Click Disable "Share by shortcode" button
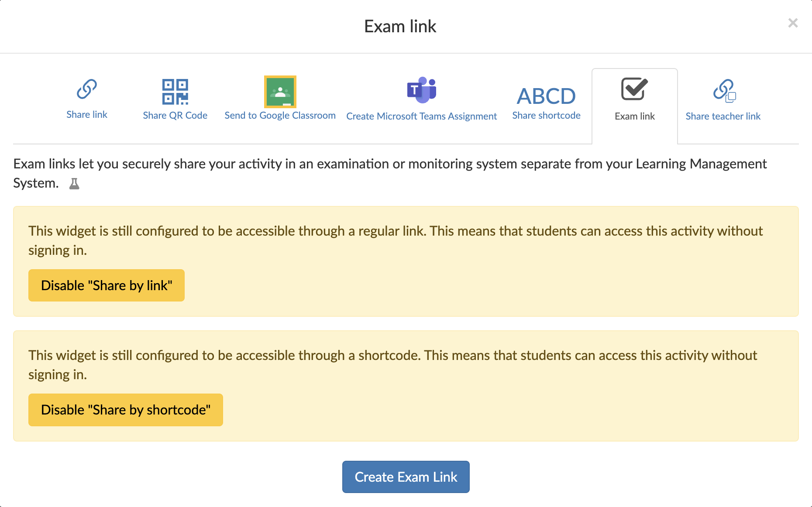Viewport: 812px width, 507px height. (x=125, y=409)
